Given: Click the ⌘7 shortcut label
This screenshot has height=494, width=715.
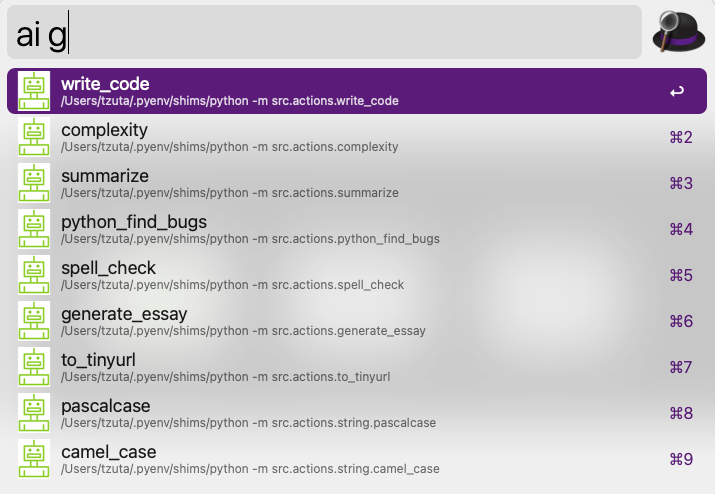Looking at the screenshot, I should tap(681, 367).
